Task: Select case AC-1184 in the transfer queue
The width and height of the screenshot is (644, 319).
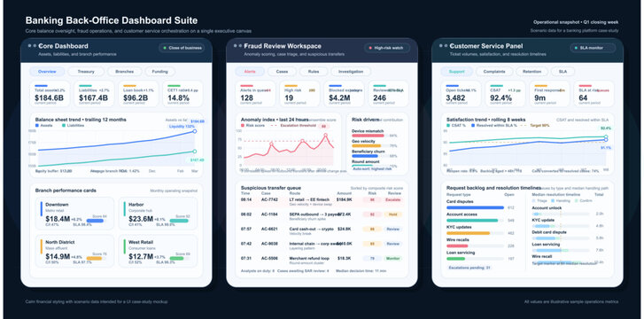Action: (x=322, y=216)
